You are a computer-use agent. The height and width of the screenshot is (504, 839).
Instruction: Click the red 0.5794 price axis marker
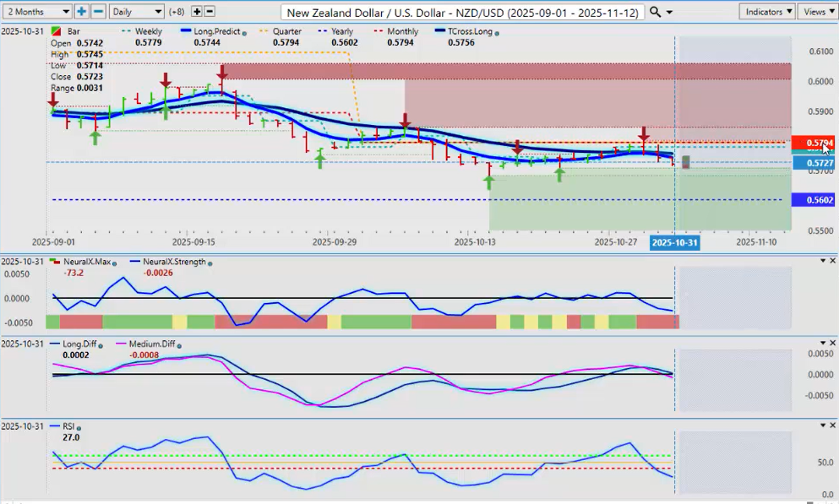[x=814, y=143]
